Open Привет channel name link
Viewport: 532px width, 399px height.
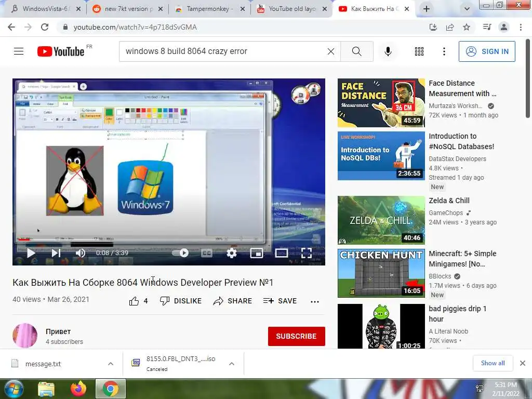[58, 331]
